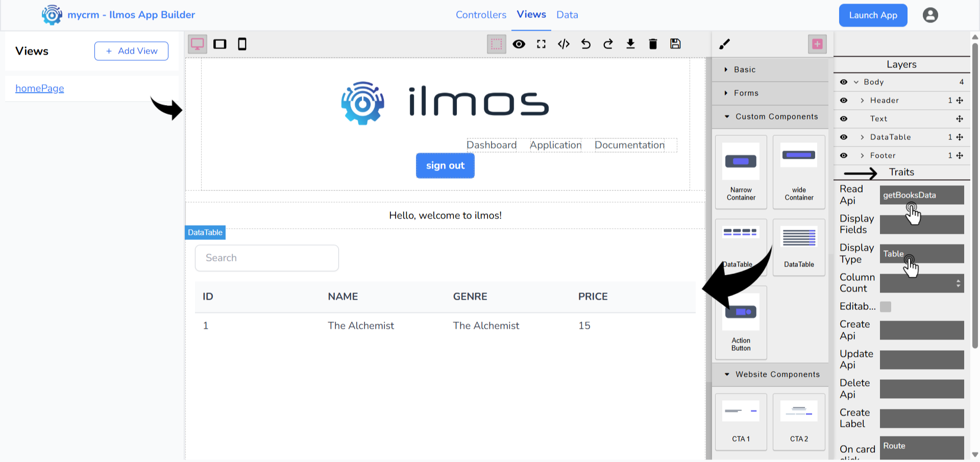Expand the Basic blocks category
The width and height of the screenshot is (980, 462).
pyautogui.click(x=770, y=70)
